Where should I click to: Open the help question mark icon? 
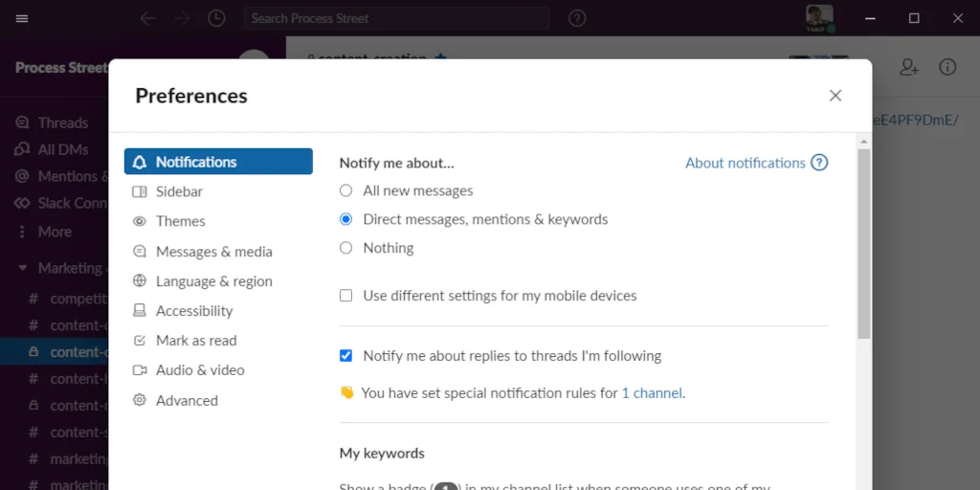(x=577, y=18)
